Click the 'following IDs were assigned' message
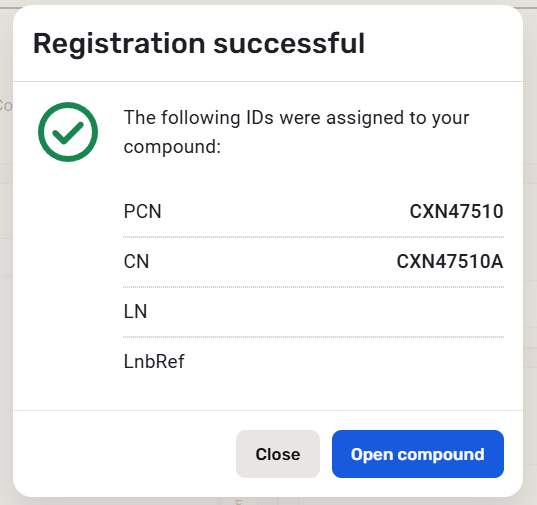537x505 pixels. click(x=296, y=132)
